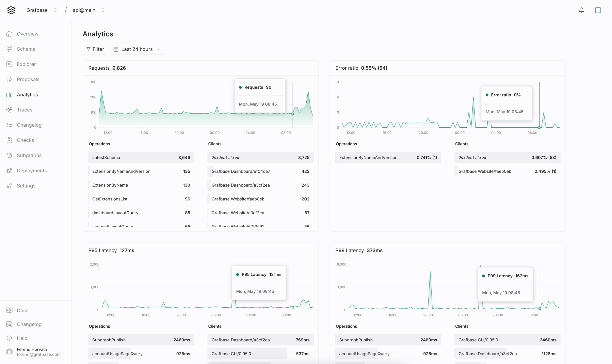The width and height of the screenshot is (612, 364).
Task: Select Unidentified client row under Error ratio
Action: [507, 158]
